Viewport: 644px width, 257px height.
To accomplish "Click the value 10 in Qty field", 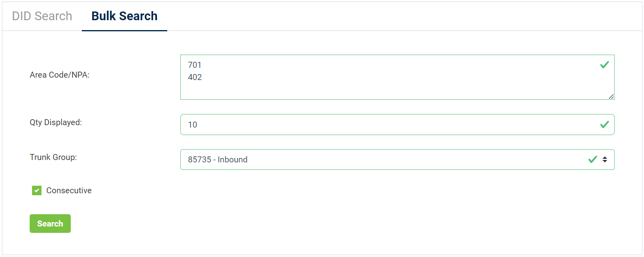I will tap(193, 125).
